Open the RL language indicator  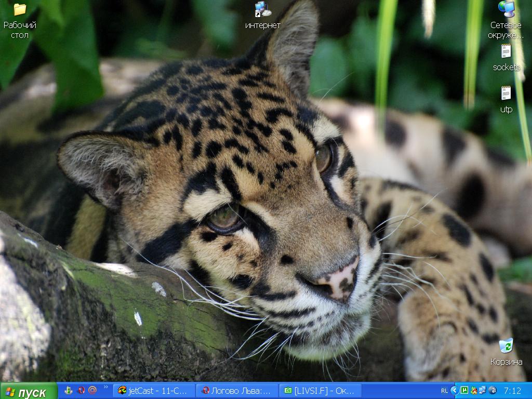(444, 390)
